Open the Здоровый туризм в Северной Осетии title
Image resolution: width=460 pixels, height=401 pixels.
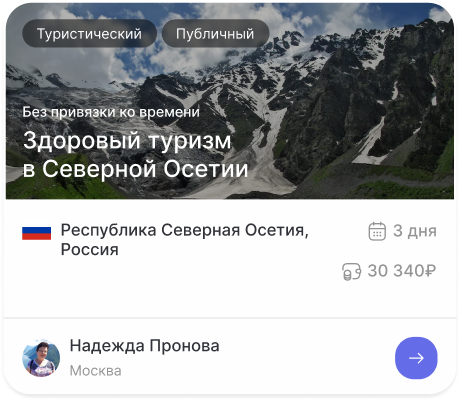click(136, 154)
